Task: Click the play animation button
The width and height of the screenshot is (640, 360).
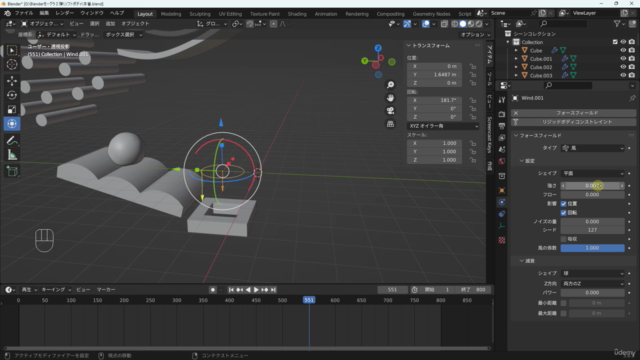Action: [x=256, y=290]
